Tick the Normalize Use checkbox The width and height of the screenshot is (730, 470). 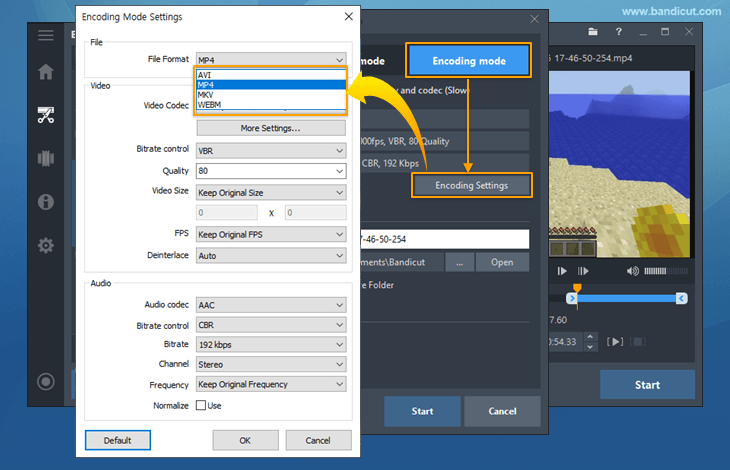pyautogui.click(x=201, y=405)
